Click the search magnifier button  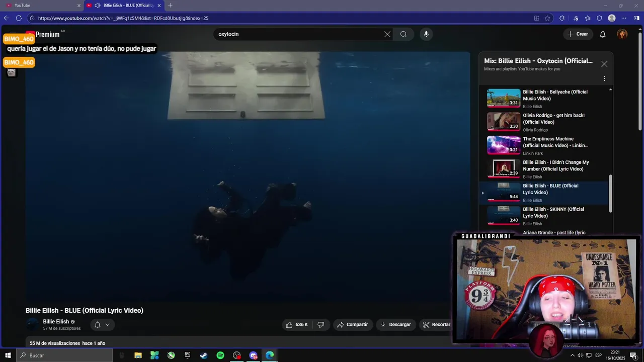point(404,34)
